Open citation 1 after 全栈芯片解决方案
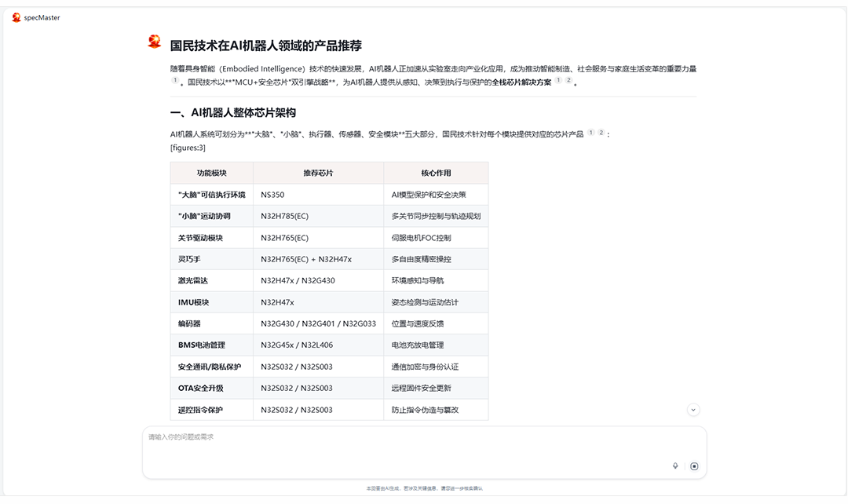Viewport: 848px width, 504px height. 558,81
